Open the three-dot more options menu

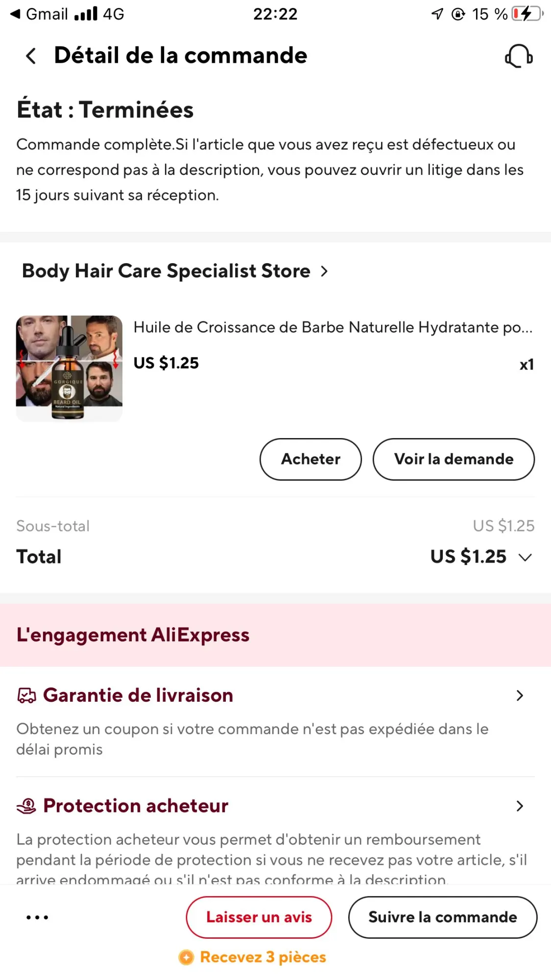tap(37, 917)
